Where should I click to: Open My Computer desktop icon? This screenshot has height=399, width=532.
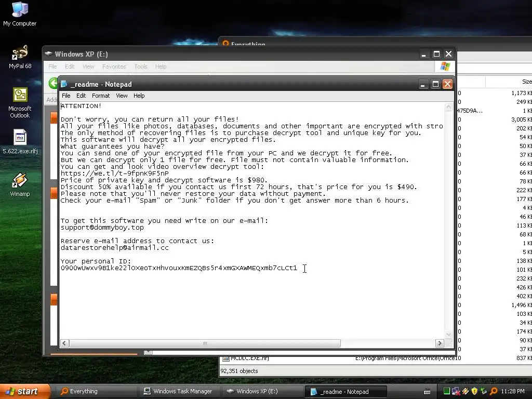20,14
